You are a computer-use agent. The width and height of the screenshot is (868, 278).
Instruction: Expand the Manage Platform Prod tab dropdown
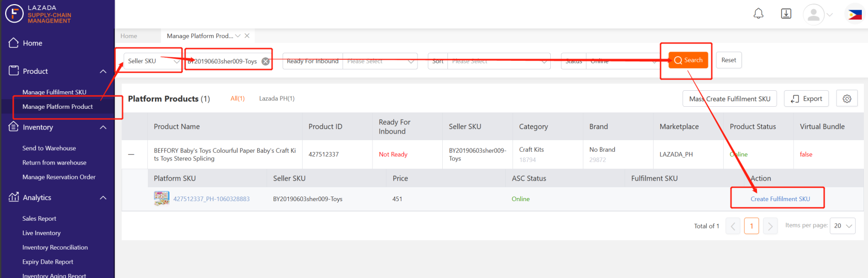(238, 36)
